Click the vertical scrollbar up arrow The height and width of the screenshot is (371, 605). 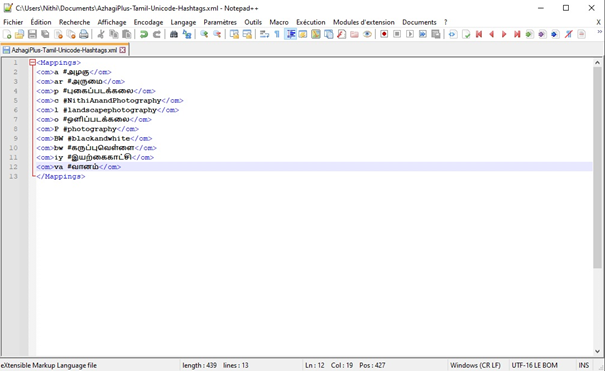point(598,62)
